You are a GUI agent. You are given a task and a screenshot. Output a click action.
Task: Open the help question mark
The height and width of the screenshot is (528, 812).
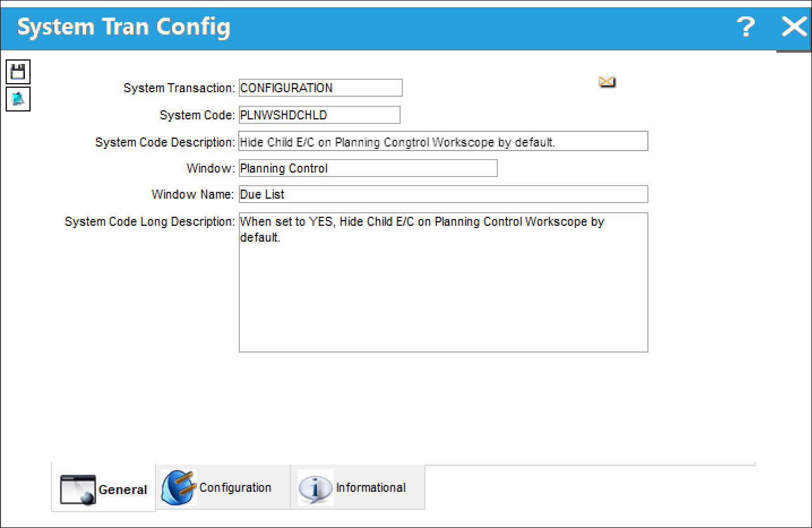point(746,27)
